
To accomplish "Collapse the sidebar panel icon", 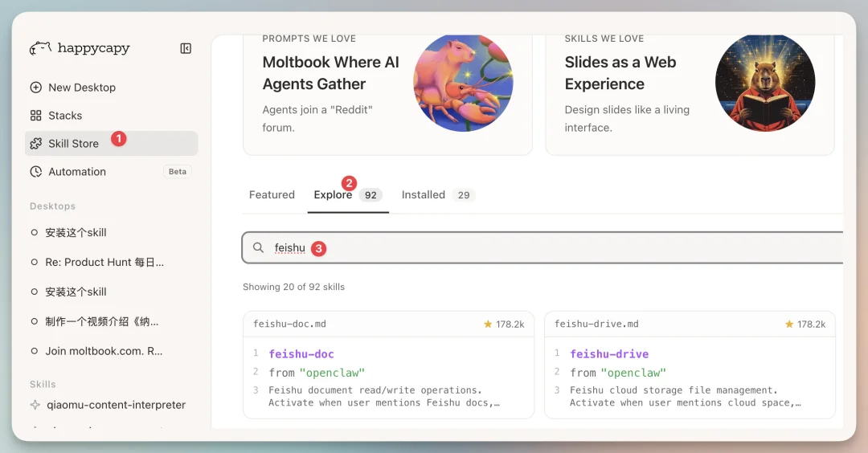I will coord(186,48).
